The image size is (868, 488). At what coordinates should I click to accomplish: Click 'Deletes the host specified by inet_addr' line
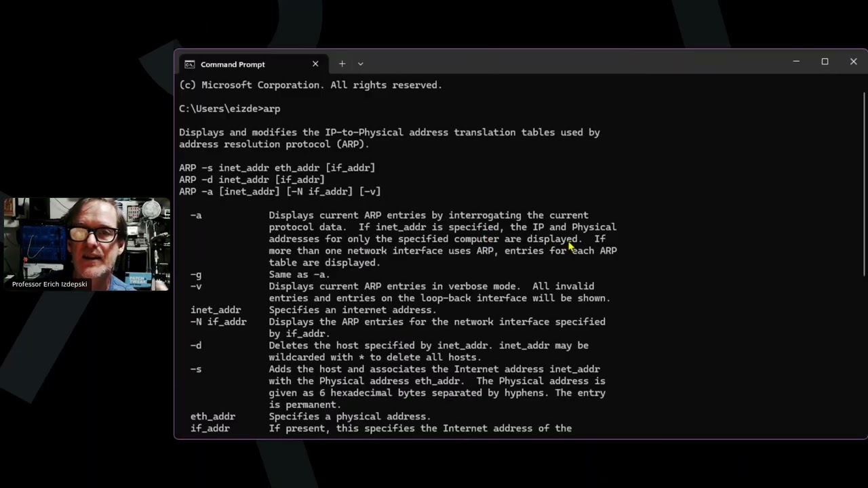pos(429,346)
